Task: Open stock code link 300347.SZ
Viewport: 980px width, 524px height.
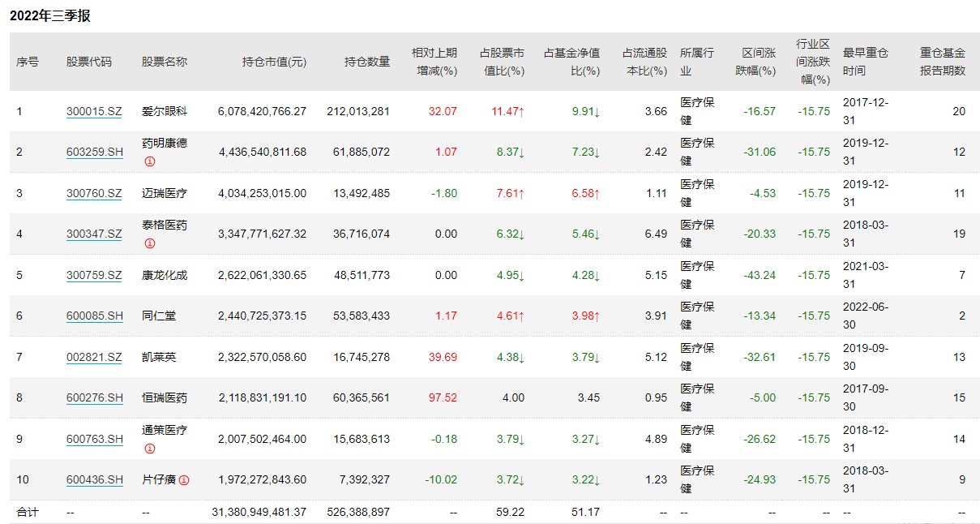Action: click(94, 234)
